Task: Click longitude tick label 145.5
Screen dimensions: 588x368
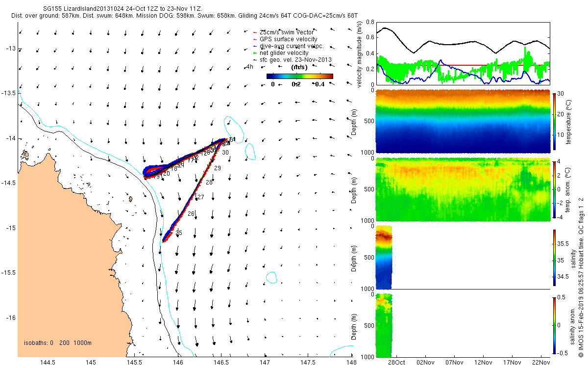Action: tap(134, 363)
